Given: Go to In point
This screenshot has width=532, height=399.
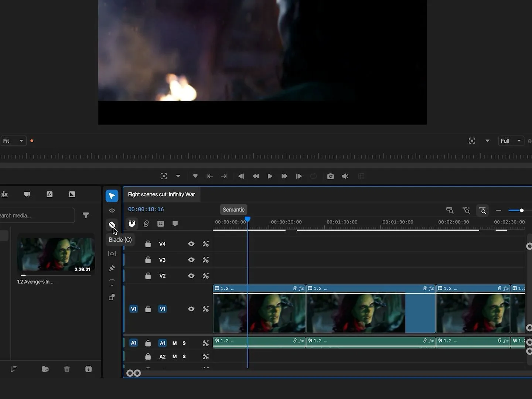Looking at the screenshot, I should (x=209, y=176).
